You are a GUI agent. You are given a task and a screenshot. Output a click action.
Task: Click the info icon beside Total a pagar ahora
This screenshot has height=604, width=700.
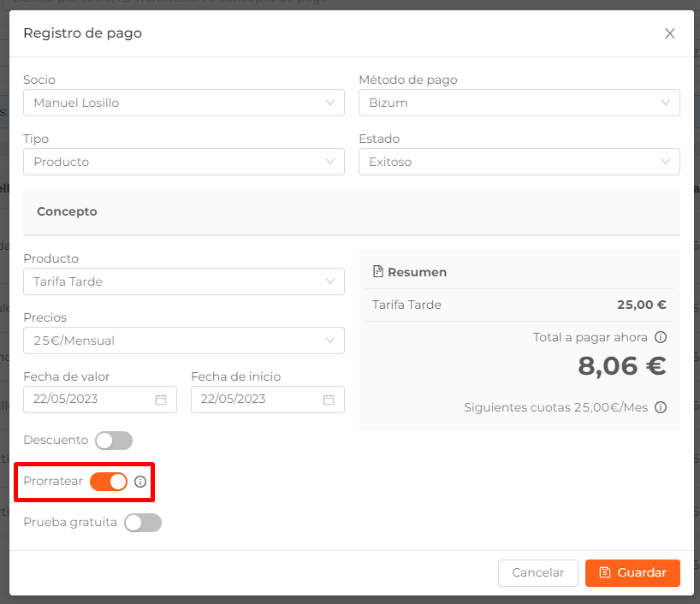(661, 337)
